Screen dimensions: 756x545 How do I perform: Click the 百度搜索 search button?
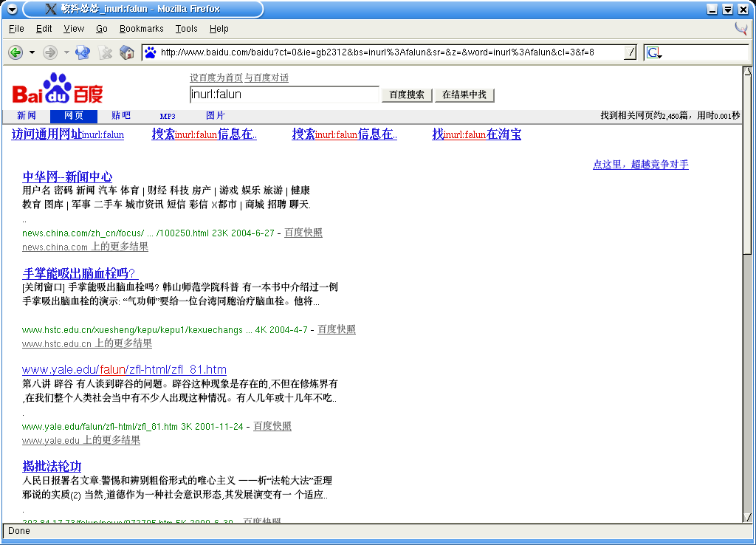tap(407, 95)
